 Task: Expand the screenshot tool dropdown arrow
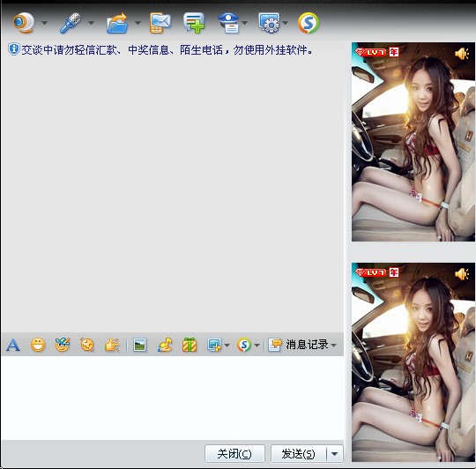tap(227, 346)
